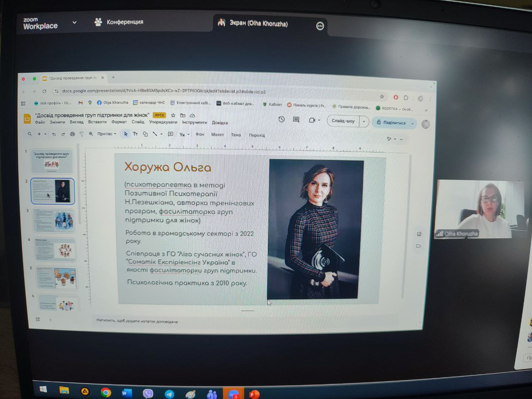This screenshot has width=532, height=399.
Task: Star the presentation title
Action: click(x=173, y=115)
